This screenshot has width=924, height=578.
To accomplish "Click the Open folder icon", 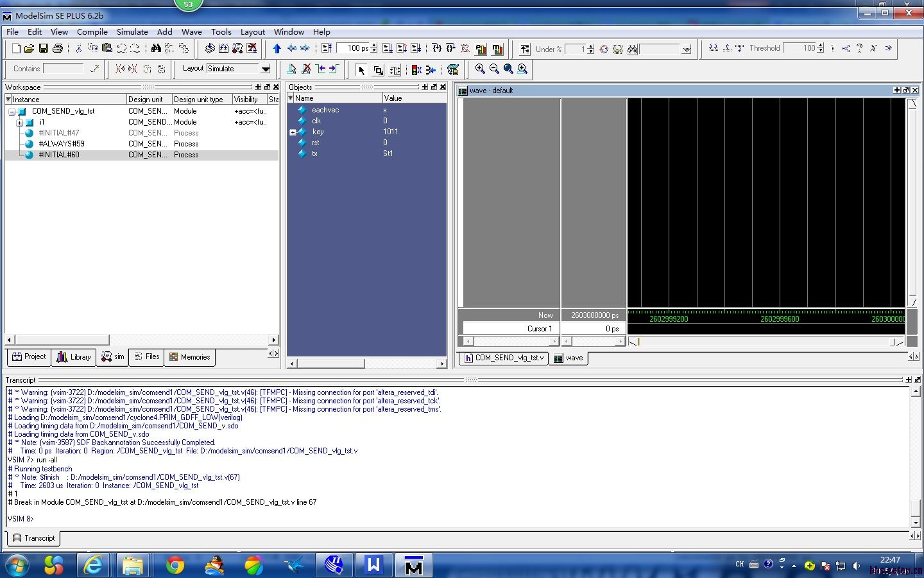I will (x=29, y=49).
